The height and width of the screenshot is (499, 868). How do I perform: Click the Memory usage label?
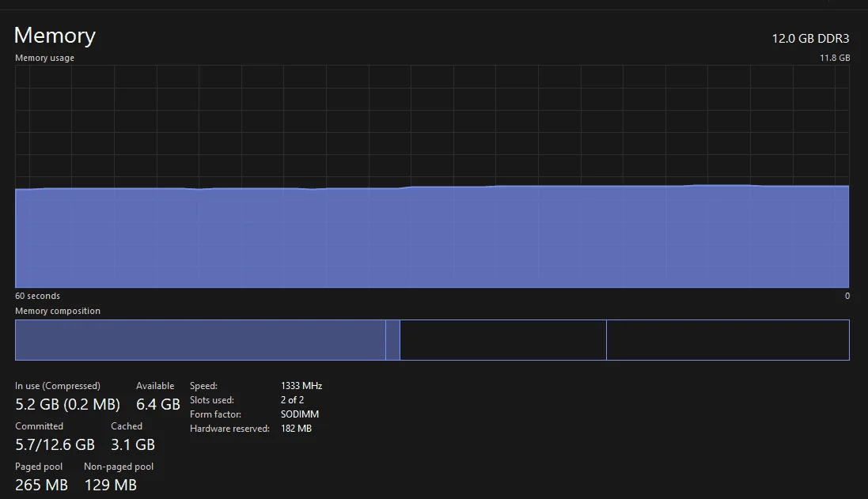point(45,58)
